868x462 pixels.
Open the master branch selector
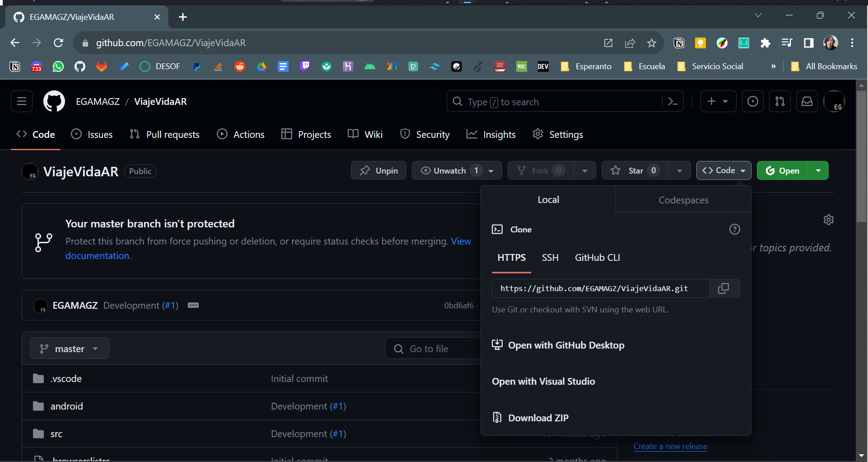coord(70,349)
